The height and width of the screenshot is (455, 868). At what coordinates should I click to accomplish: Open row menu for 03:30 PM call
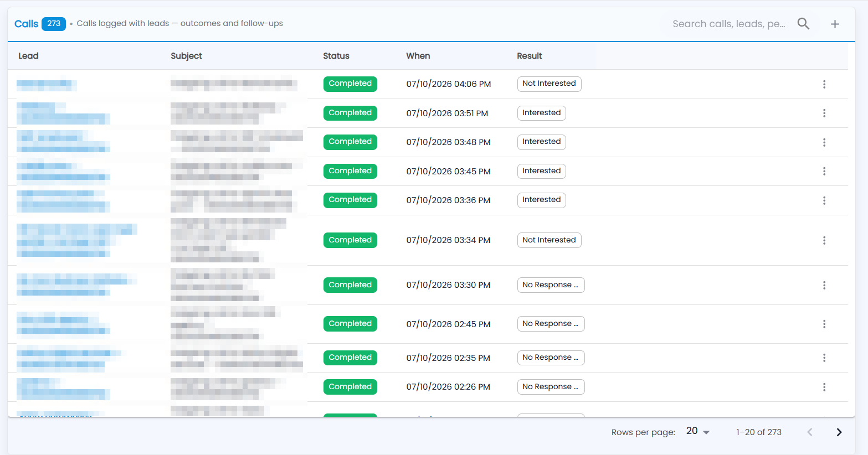click(x=824, y=285)
